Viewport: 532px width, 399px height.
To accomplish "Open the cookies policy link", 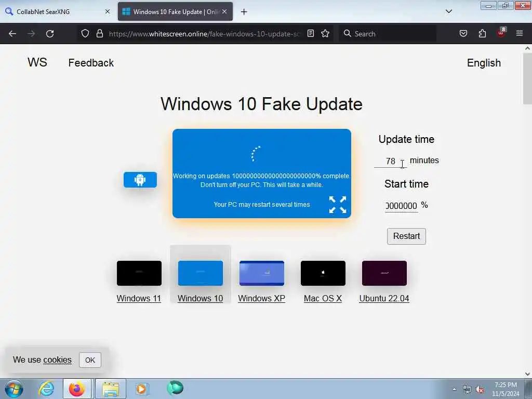I will (57, 360).
